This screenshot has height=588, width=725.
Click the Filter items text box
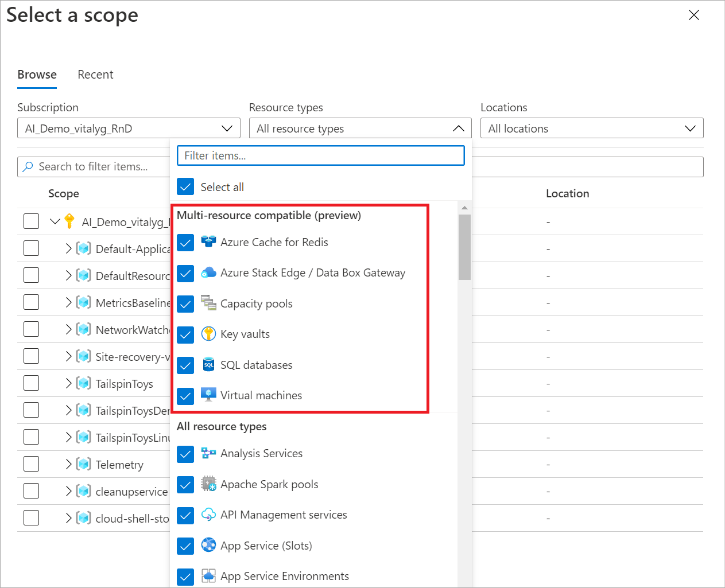point(320,155)
